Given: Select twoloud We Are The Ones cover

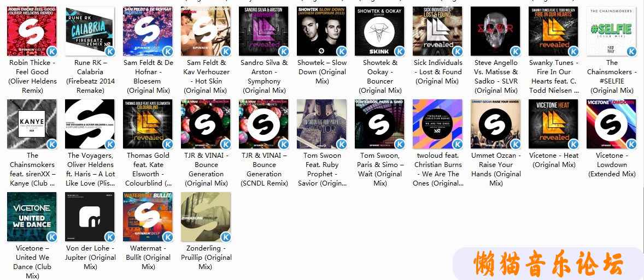Looking at the screenshot, I should click(437, 124).
